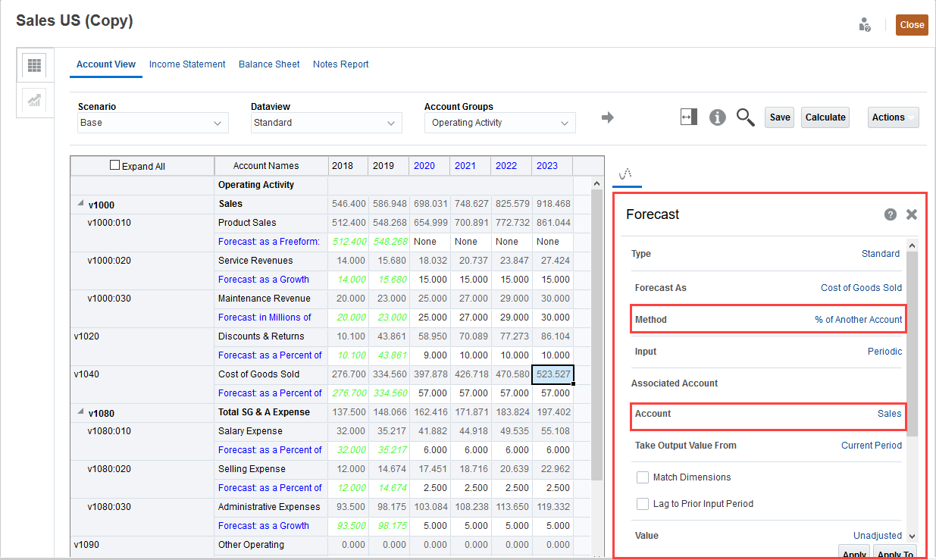This screenshot has width=936, height=560.
Task: Click the Forecast panel vertical scrollbar
Action: point(913,341)
